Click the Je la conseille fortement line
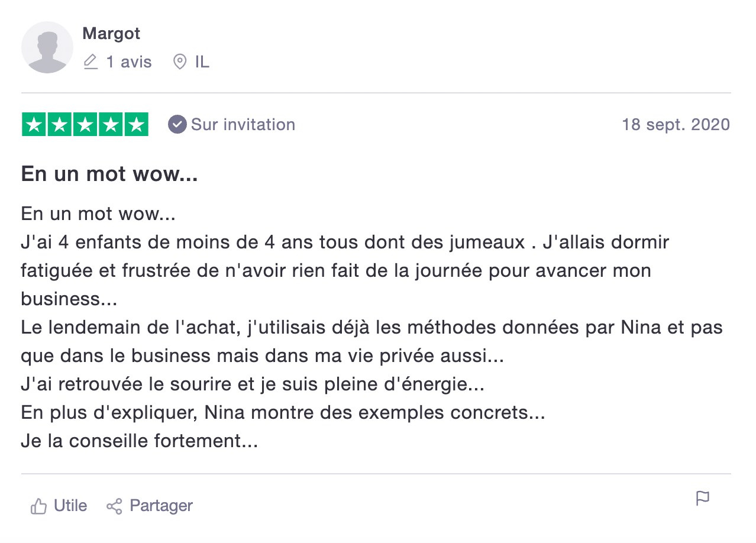Viewport: 756px width, 543px height. pos(140,441)
